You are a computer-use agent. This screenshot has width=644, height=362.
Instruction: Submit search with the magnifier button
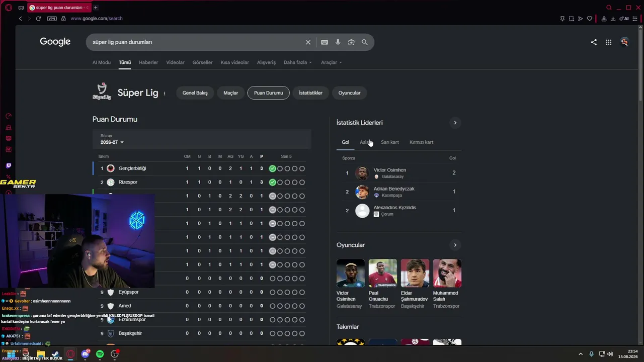365,42
